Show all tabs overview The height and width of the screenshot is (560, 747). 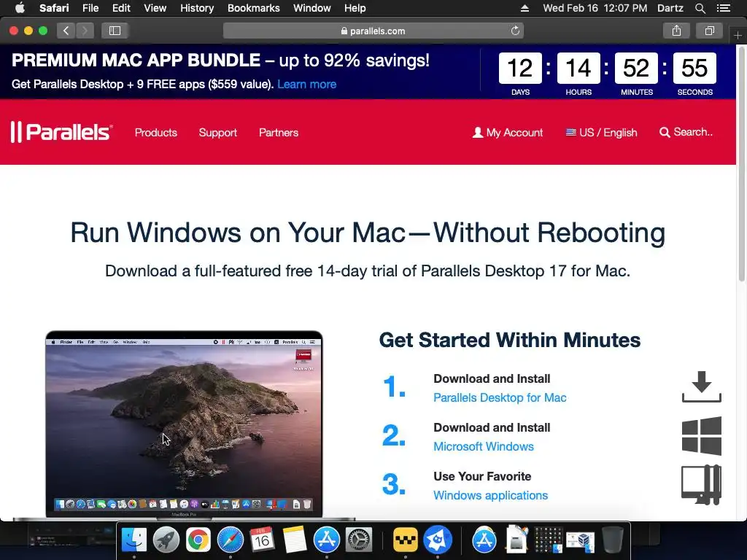[x=709, y=31]
